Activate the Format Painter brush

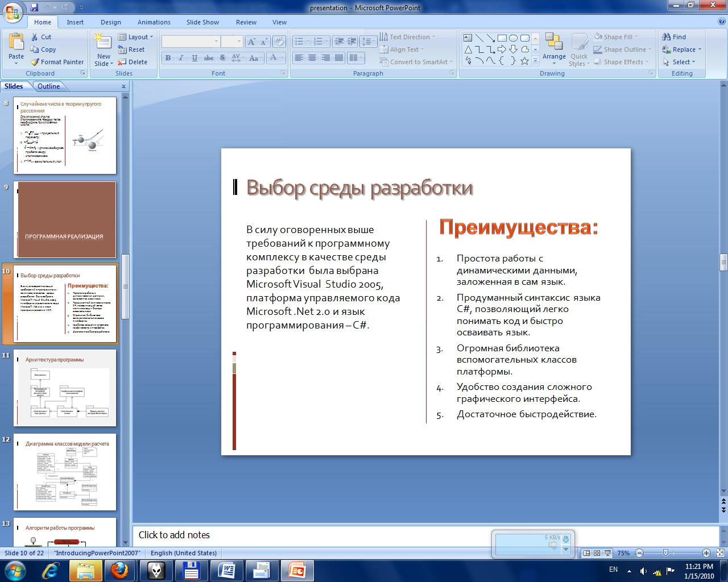click(x=57, y=62)
